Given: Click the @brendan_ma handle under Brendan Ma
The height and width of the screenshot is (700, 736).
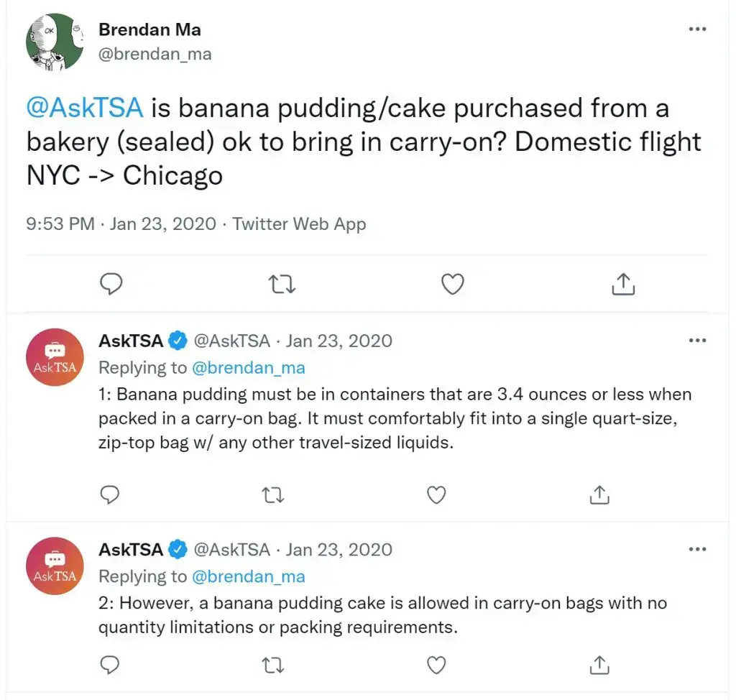Looking at the screenshot, I should [x=155, y=53].
